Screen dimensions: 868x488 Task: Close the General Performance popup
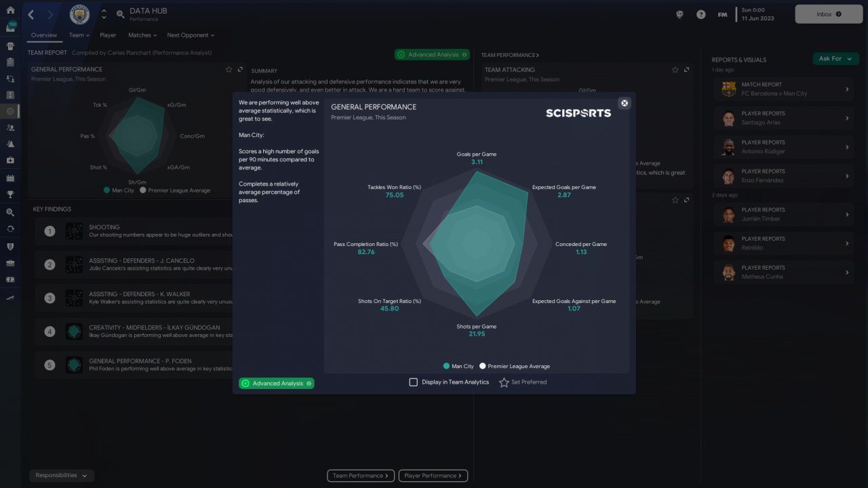(625, 103)
